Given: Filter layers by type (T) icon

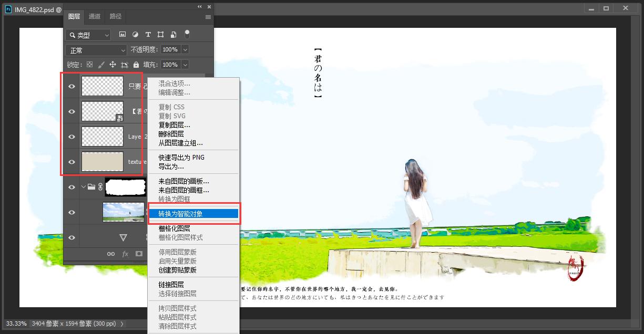Looking at the screenshot, I should (148, 35).
